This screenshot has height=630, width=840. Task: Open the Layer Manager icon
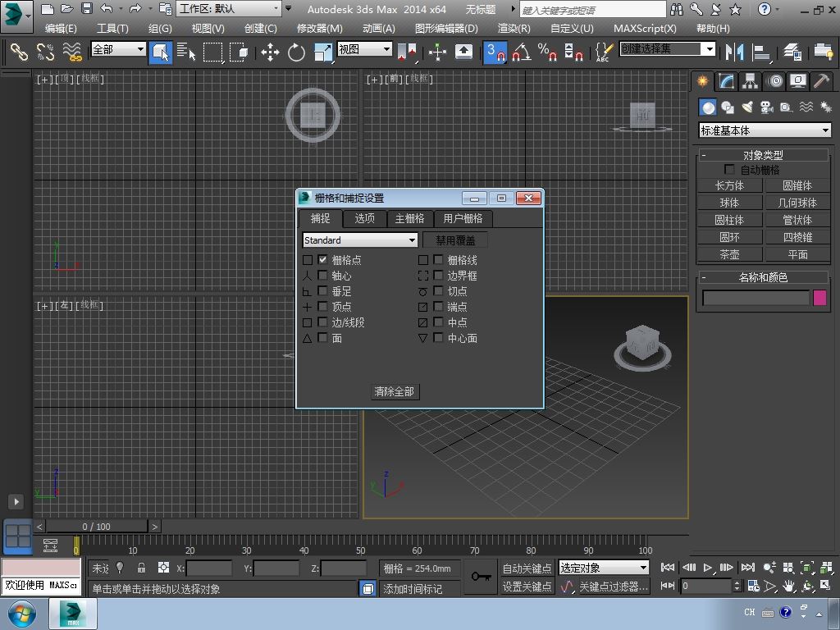792,52
